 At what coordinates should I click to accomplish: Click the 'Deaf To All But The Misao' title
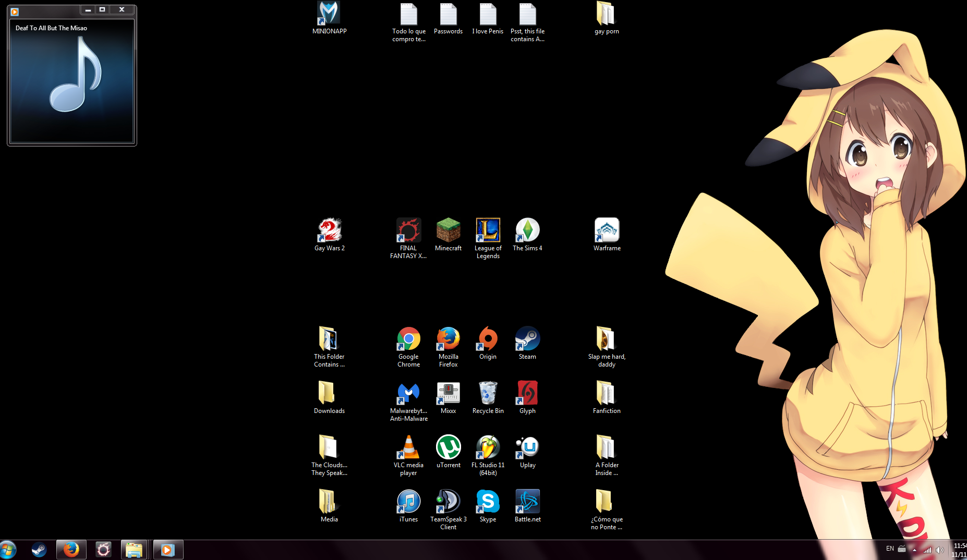pyautogui.click(x=51, y=28)
